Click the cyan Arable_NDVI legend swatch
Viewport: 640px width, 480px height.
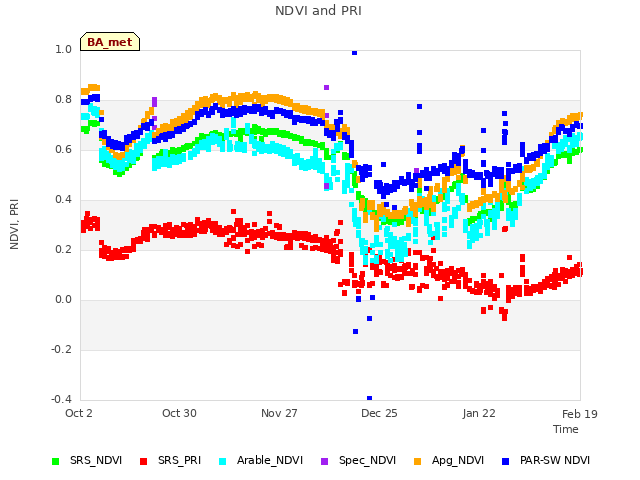(222, 461)
